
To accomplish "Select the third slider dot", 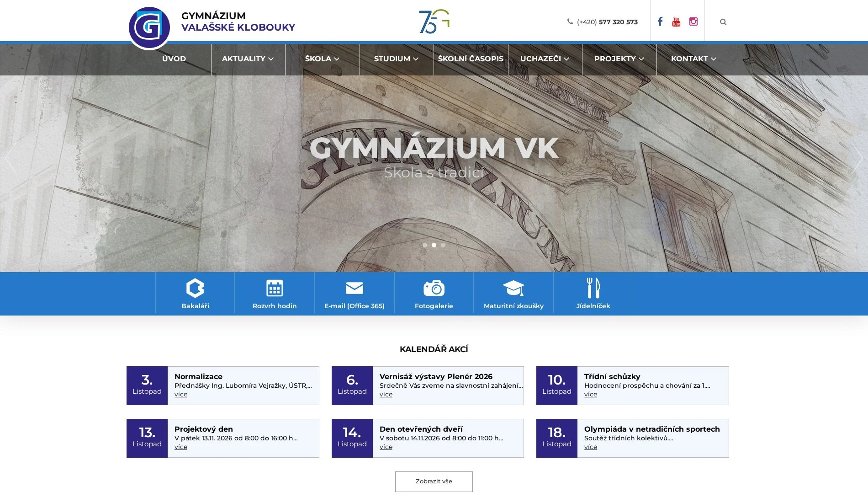I will 443,245.
